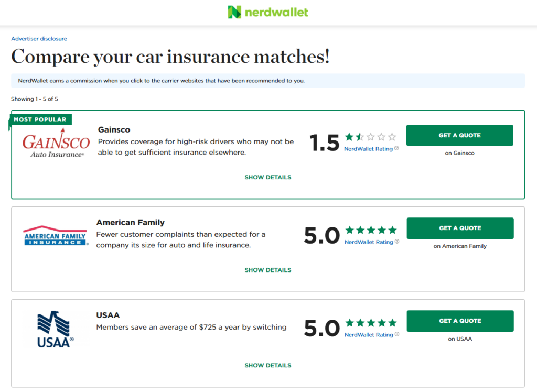Click the Gainsco company name heading

[114, 129]
